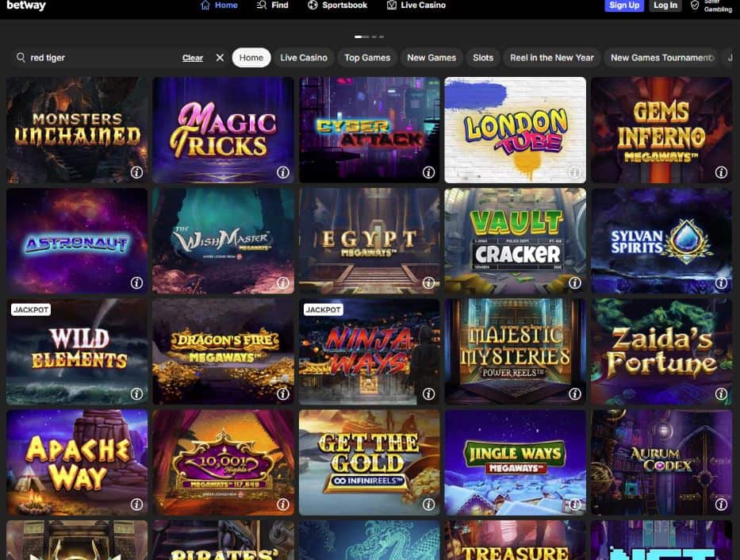The height and width of the screenshot is (560, 740).
Task: Open info for 10,001 Nights Megaways
Action: pyautogui.click(x=283, y=504)
